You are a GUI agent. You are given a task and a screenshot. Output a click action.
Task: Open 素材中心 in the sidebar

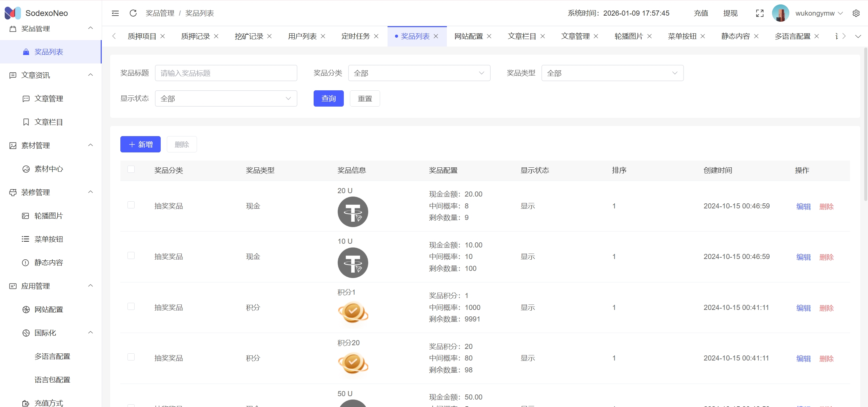48,169
